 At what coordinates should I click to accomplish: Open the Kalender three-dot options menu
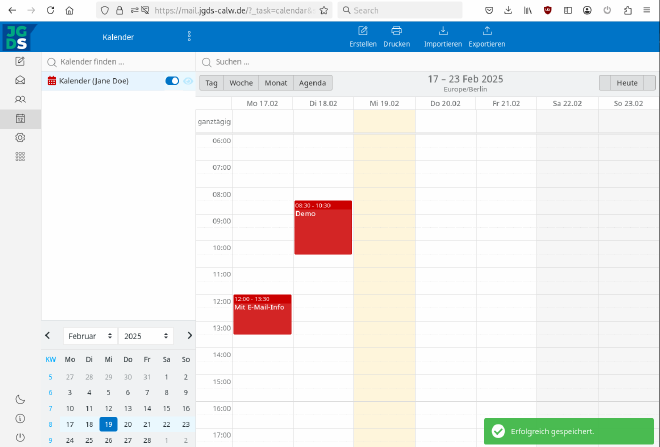pyautogui.click(x=189, y=36)
